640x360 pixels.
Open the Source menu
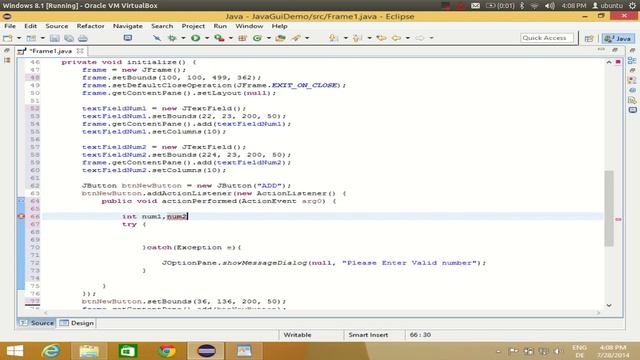57,26
